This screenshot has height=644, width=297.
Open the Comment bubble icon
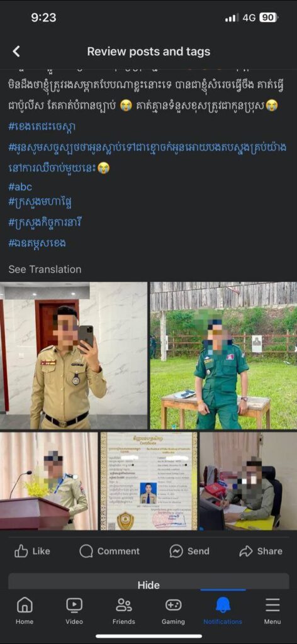pyautogui.click(x=86, y=551)
